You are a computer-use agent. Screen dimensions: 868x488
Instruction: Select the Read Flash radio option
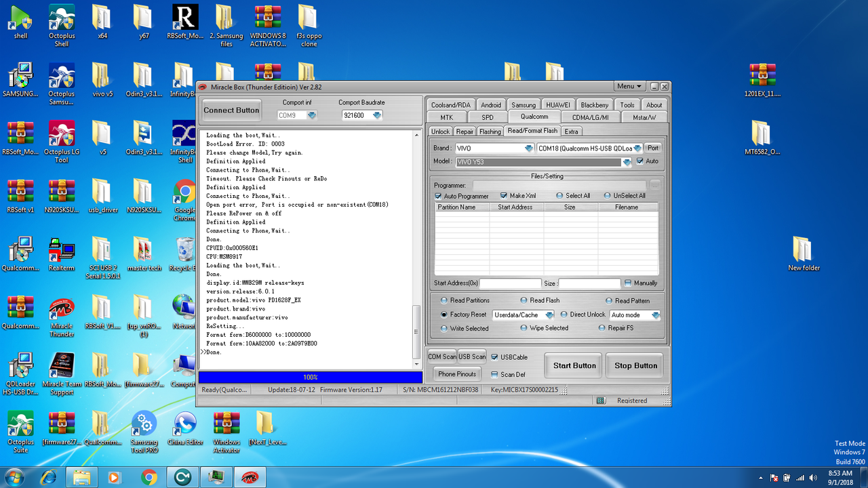coord(524,300)
